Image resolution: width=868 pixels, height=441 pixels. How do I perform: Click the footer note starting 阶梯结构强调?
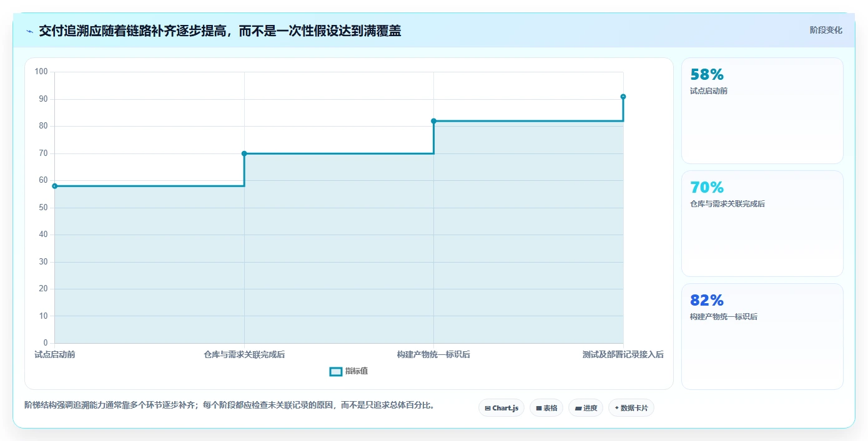point(229,405)
